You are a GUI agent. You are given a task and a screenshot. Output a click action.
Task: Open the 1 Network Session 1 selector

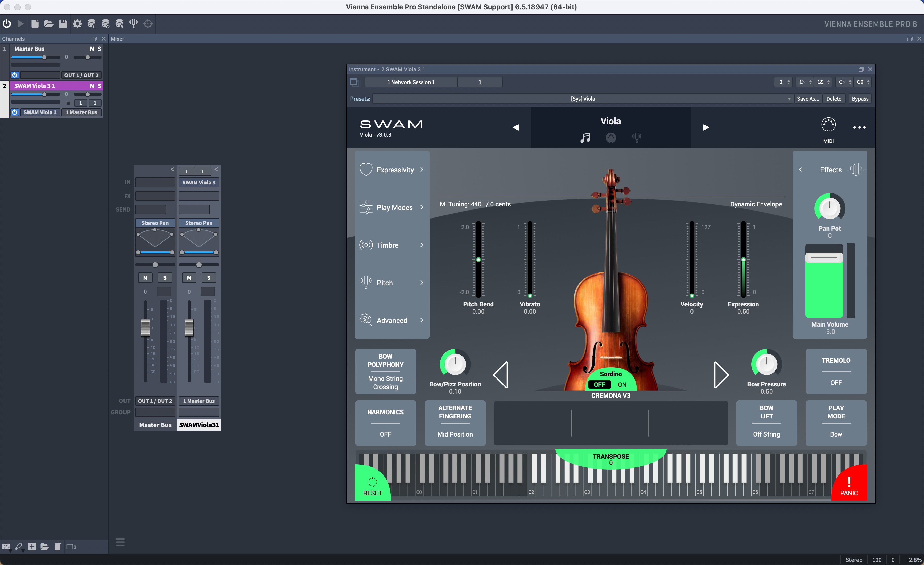[411, 82]
